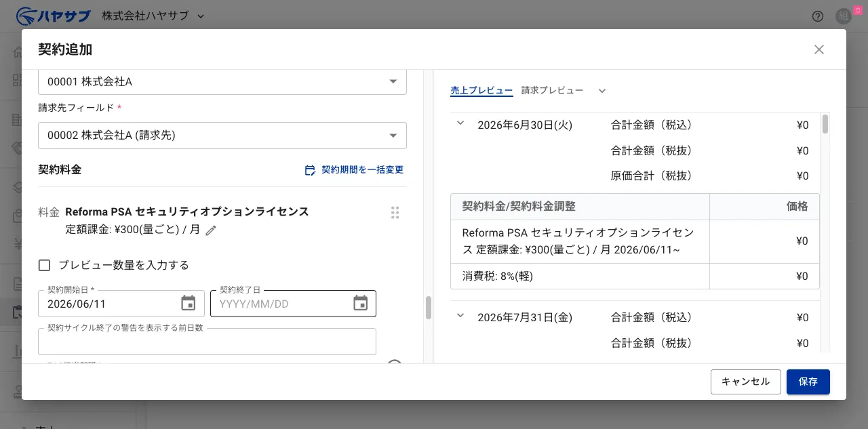Screen dimensions: 868x429
Task: Open the calendar picker for 契約開始日
Action: pos(189,304)
